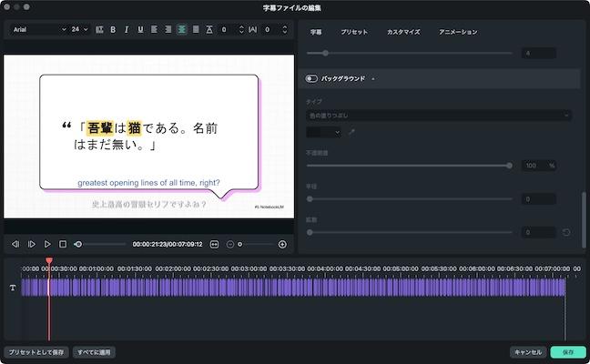The height and width of the screenshot is (364, 590).
Task: Collapse the バックグラウンド section arrow
Action: coord(373,79)
